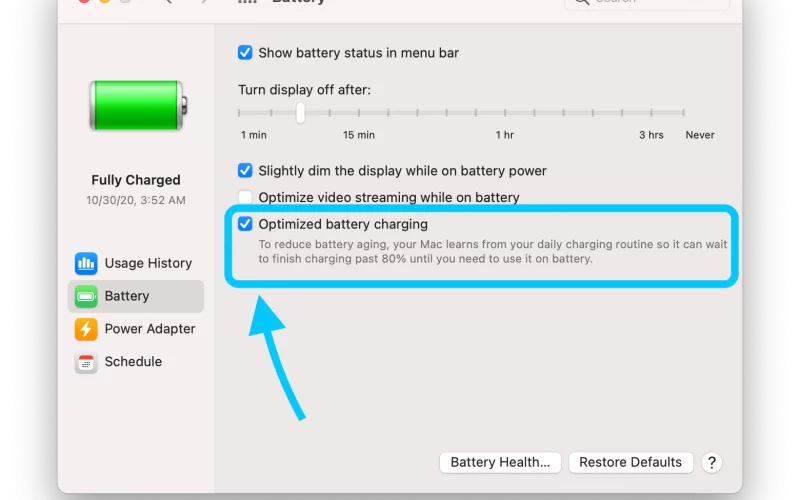This screenshot has height=500, width=800.
Task: Open the Schedule calendar icon
Action: [x=86, y=362]
